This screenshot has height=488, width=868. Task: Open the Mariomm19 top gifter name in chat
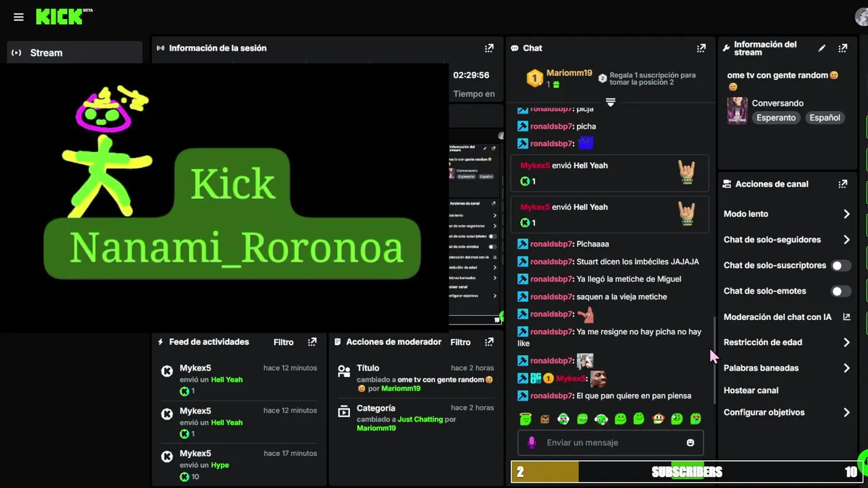570,73
